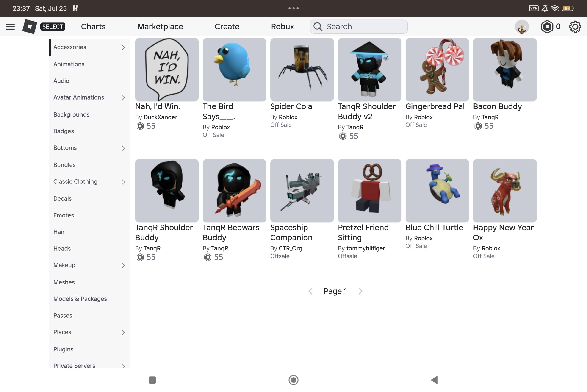Screen dimensions: 587x392
Task: Switch to the Charts tab
Action: pos(93,27)
